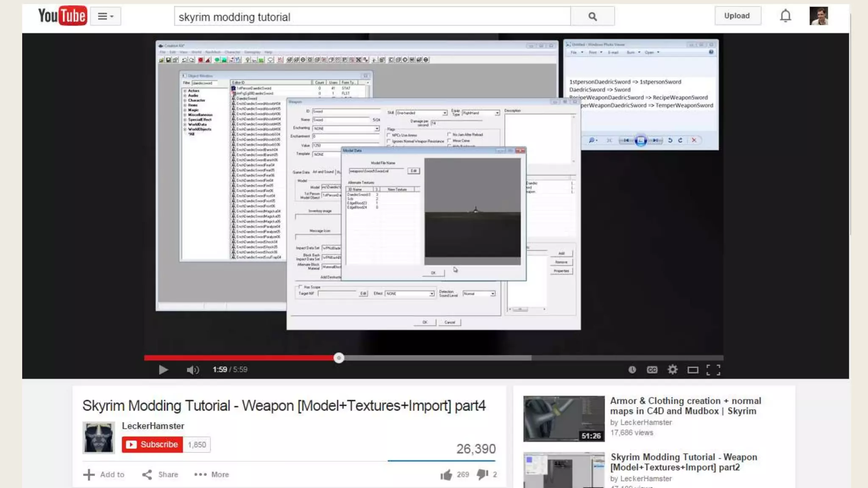Click the Watch Later clock icon
The height and width of the screenshot is (488, 868).
(x=632, y=370)
